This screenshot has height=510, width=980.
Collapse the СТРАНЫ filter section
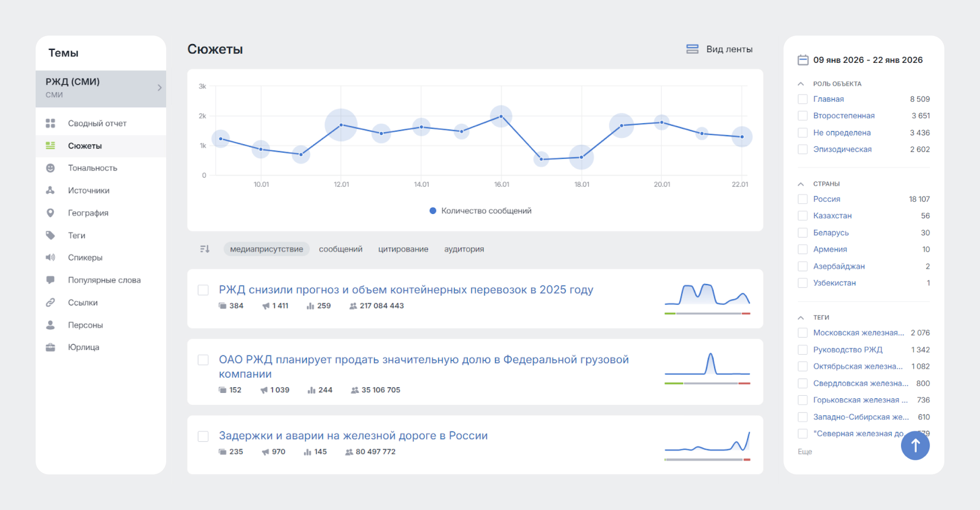(800, 183)
